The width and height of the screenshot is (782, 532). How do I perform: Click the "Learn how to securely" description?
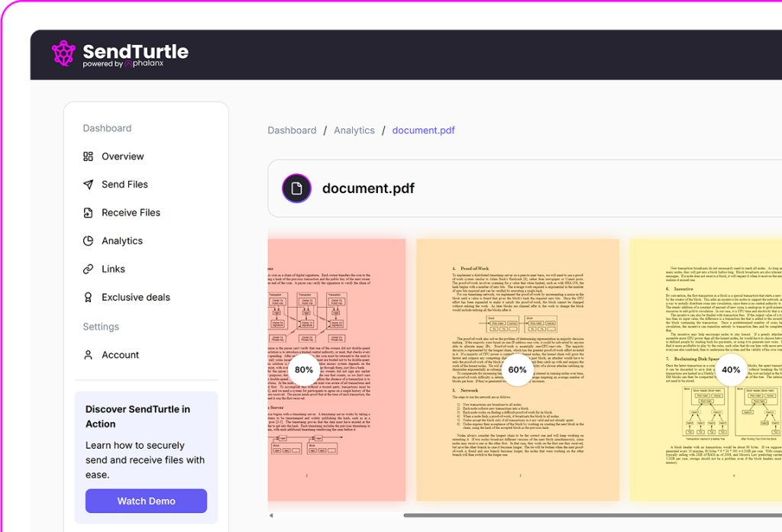point(144,460)
